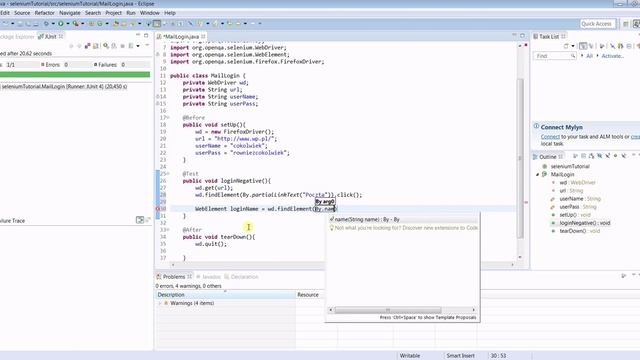Image resolution: width=640 pixels, height=360 pixels.
Task: Click the Description column header in Problems
Action: [x=225, y=295]
